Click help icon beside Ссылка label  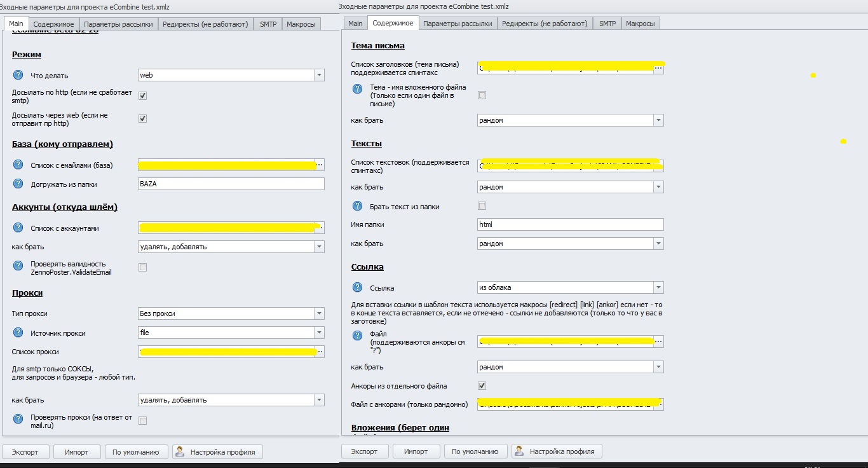point(357,287)
